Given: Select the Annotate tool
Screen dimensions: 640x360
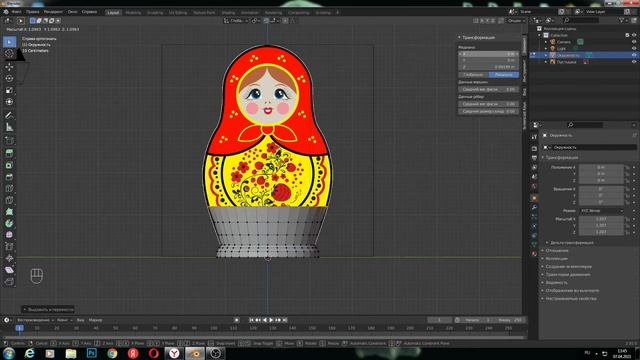Looking at the screenshot, I should (9, 116).
